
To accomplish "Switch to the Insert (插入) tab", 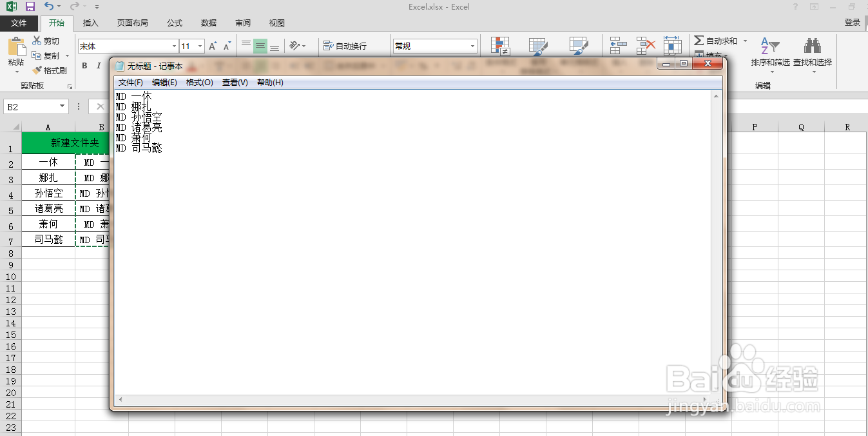I will [x=91, y=23].
